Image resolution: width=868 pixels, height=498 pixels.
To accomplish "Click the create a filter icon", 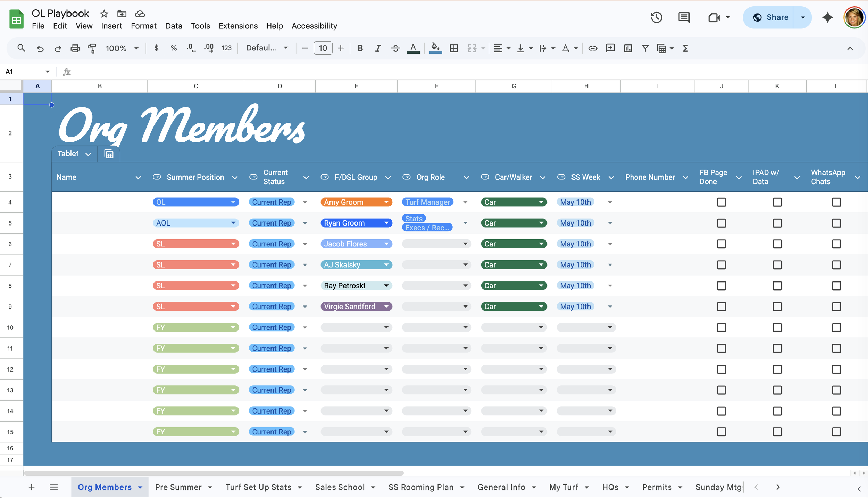I will (645, 48).
